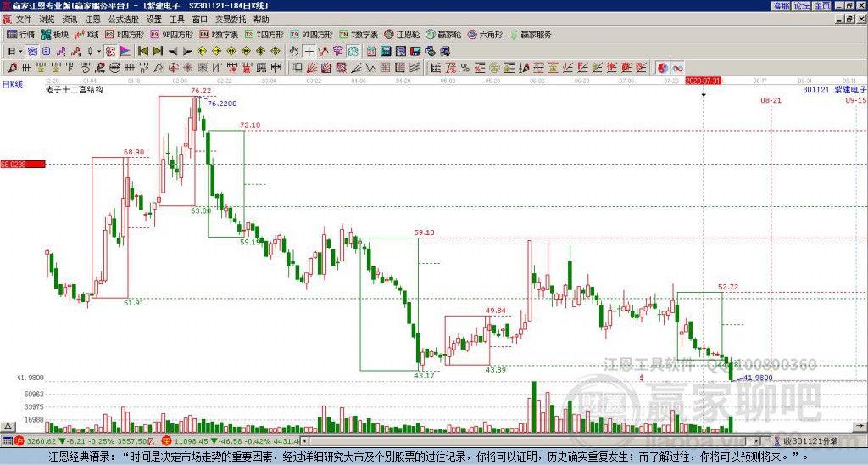Screen dimensions: 868x465
Task: Open the 窗口 menu
Action: pyautogui.click(x=200, y=20)
